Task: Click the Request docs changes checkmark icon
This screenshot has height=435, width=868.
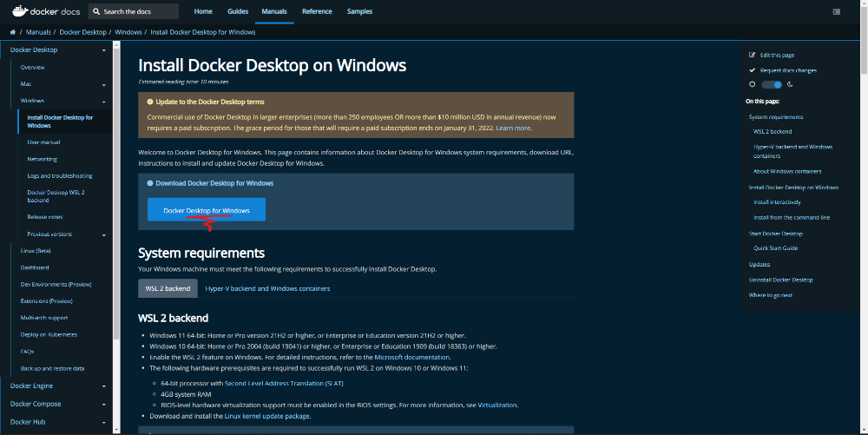Action: point(753,70)
